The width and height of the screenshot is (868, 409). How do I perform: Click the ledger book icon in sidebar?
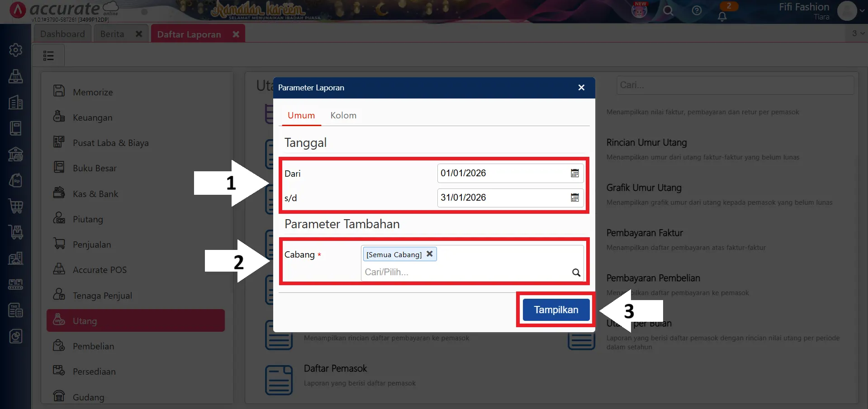(16, 128)
